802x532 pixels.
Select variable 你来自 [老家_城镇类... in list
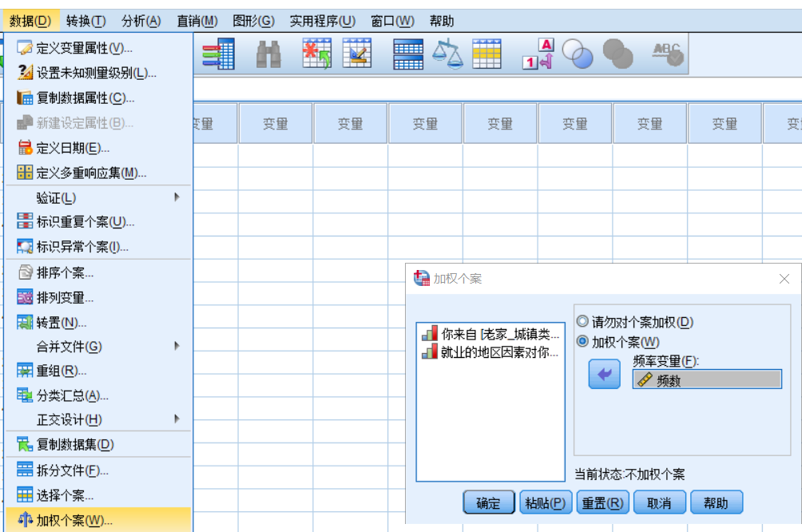tap(490, 334)
